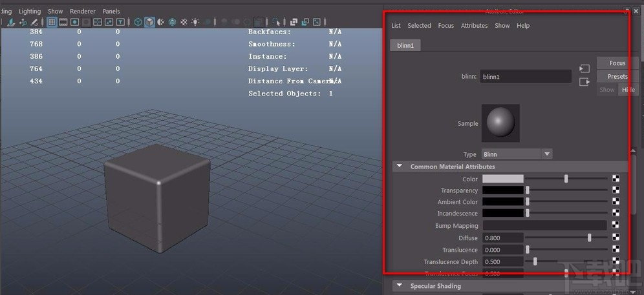Toggle viewport shadows icon
The image size is (644, 295).
pyautogui.click(x=208, y=22)
